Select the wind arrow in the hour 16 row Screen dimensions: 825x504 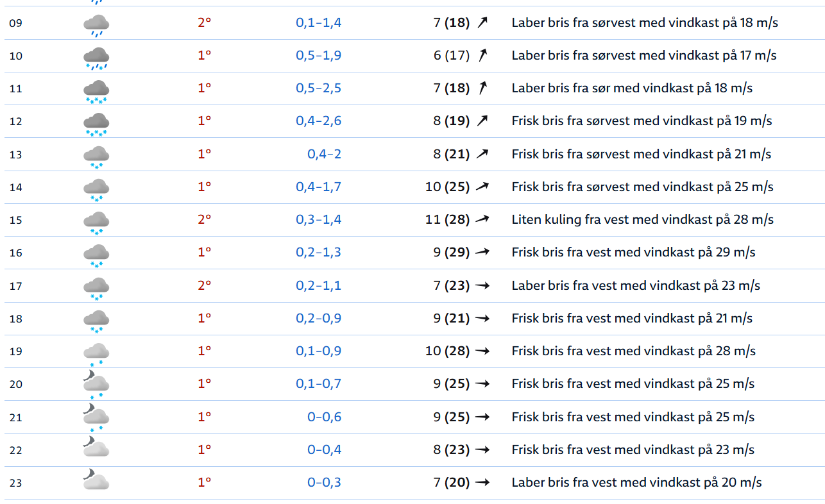point(482,253)
